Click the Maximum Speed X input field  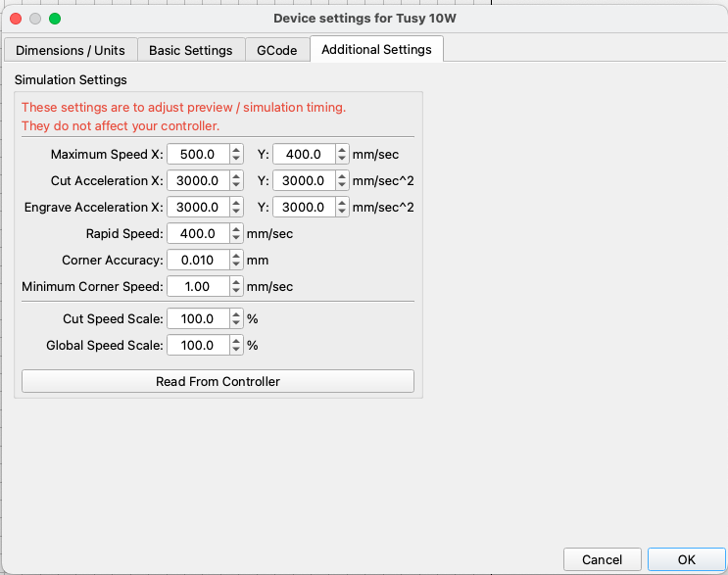tap(198, 155)
